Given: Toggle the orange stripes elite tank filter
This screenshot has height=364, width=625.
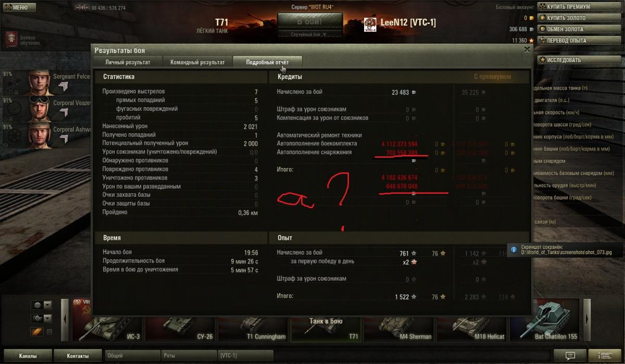Looking at the screenshot, I should coord(37,332).
